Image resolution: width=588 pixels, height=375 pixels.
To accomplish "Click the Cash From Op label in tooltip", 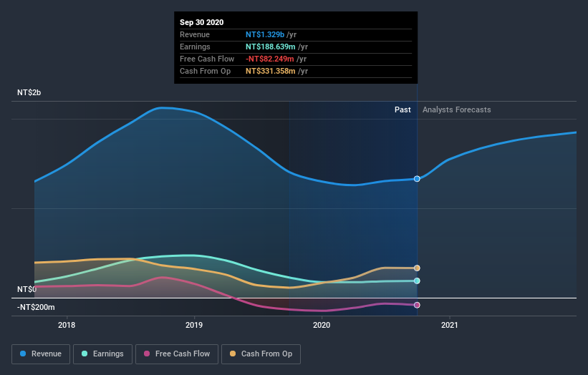I will pos(205,71).
